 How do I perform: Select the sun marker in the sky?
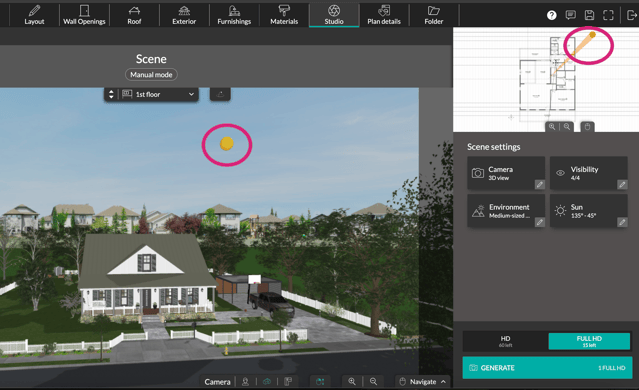pos(227,143)
